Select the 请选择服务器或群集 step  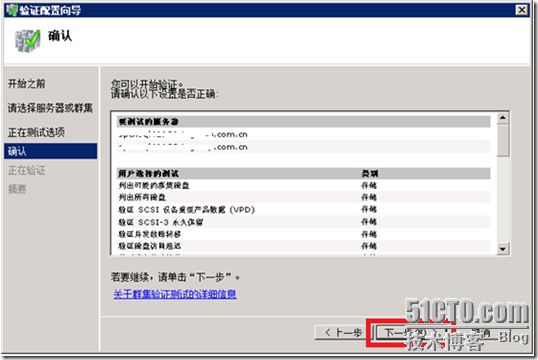(x=50, y=108)
